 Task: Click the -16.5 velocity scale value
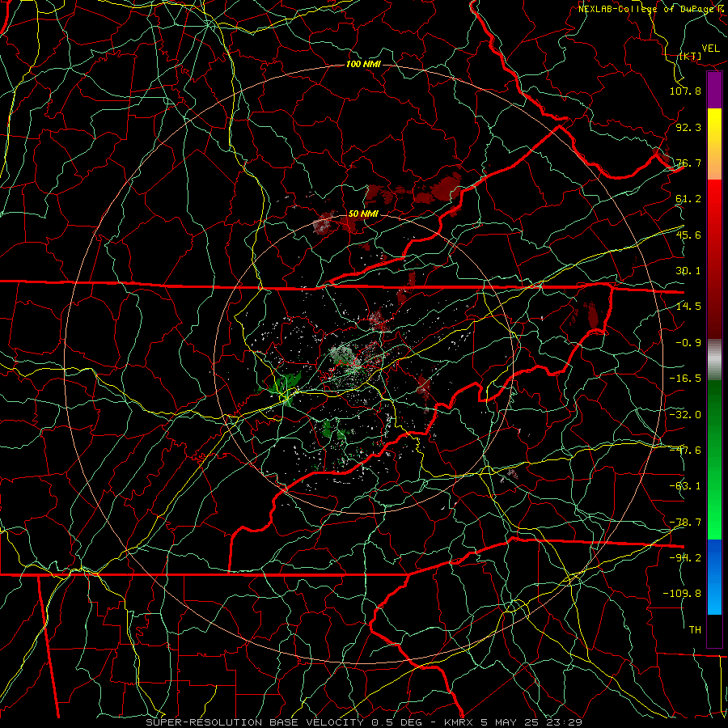(x=685, y=379)
